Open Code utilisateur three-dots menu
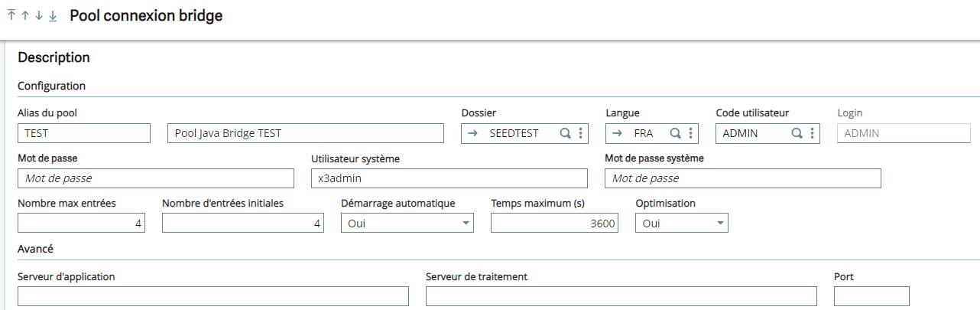Screen dimensions: 980x310 click(x=812, y=133)
